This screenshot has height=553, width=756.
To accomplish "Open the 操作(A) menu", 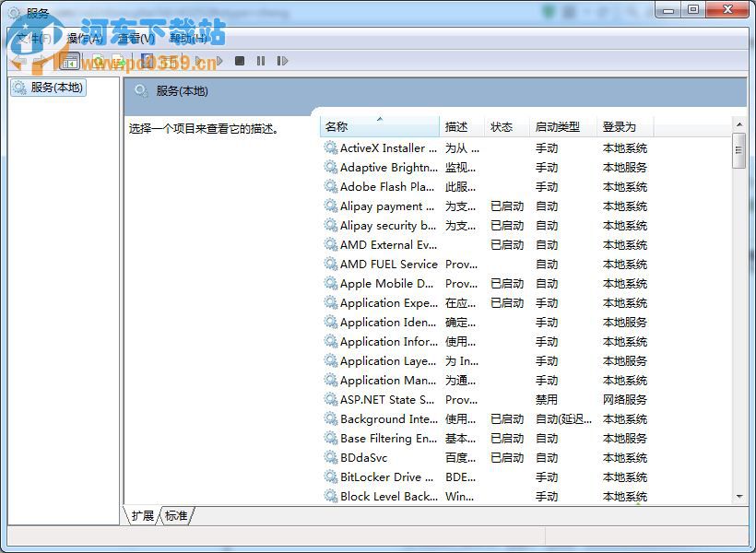I will point(79,37).
